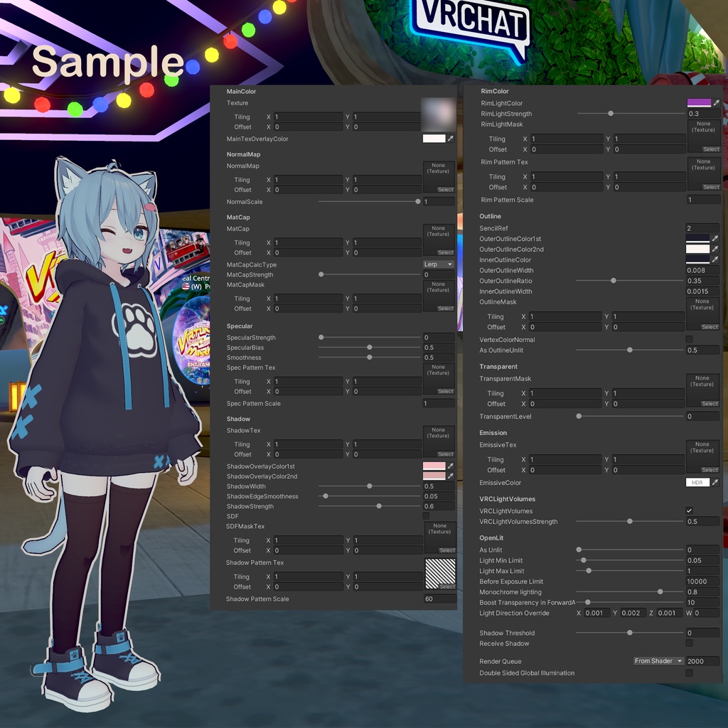Click the RimLightStrength slider handle

(x=611, y=113)
